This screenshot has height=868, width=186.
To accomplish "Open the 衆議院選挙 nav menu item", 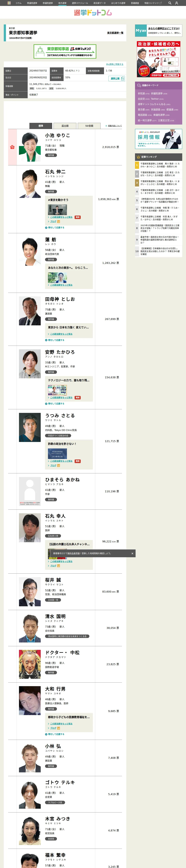I will (x=32, y=3).
